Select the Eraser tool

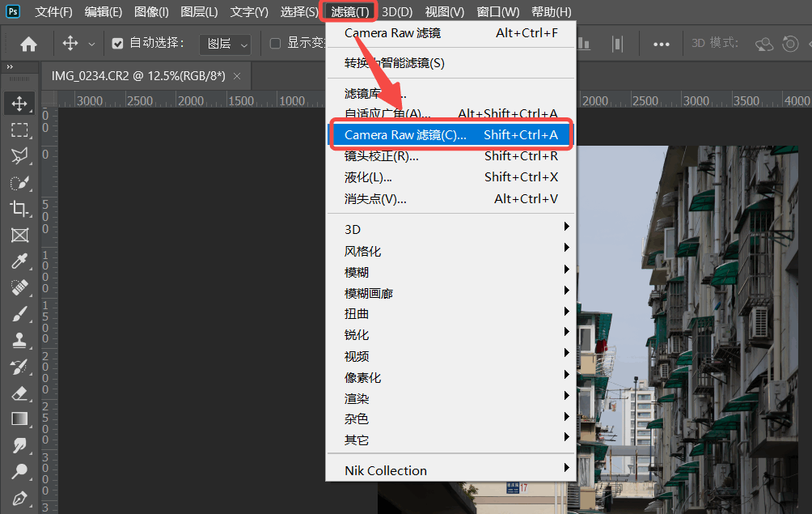[19, 393]
